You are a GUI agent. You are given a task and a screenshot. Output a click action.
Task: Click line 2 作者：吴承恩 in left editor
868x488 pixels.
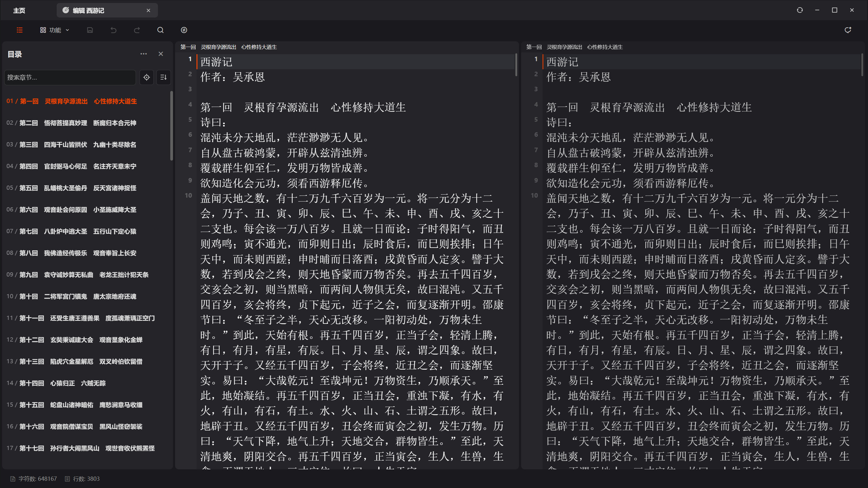232,77
